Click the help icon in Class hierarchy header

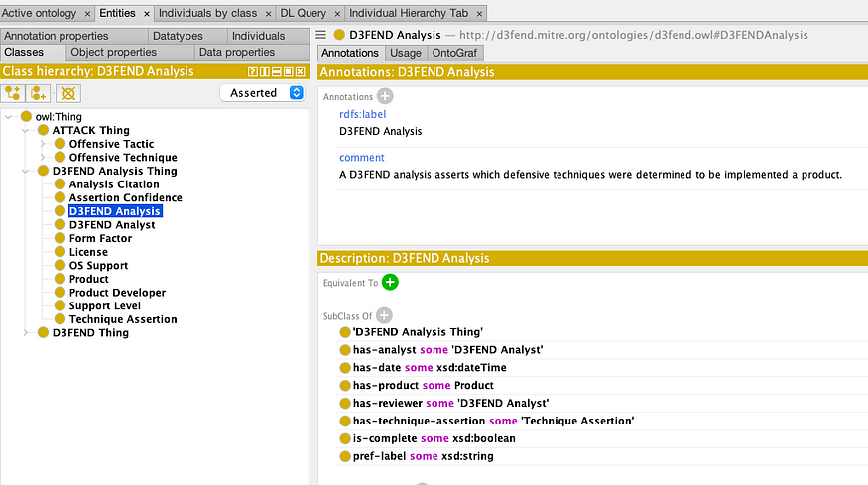(x=252, y=72)
